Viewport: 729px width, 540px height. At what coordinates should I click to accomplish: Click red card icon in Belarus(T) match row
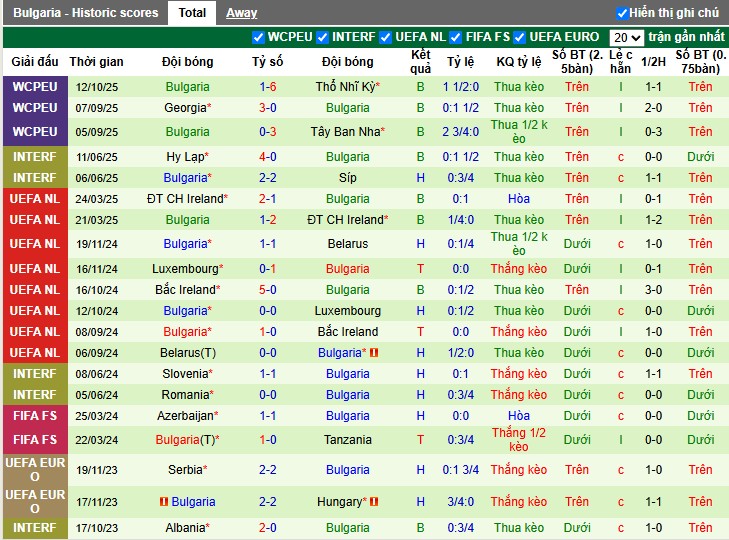coord(374,353)
